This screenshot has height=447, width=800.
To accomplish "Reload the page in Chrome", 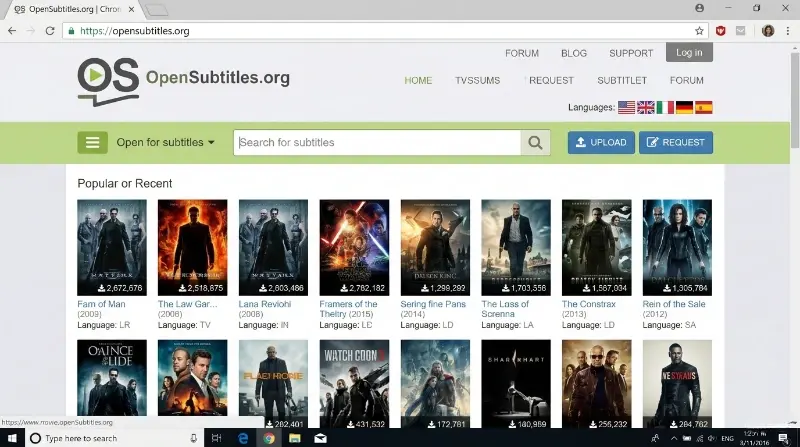I will (49, 31).
